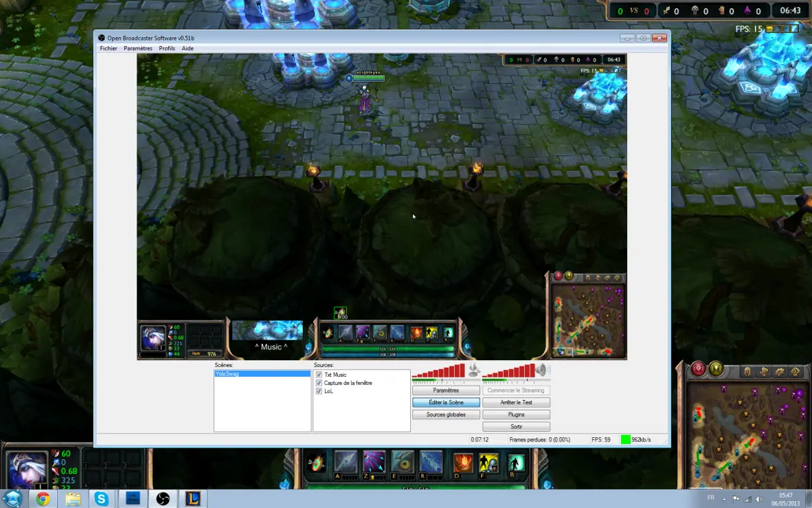The height and width of the screenshot is (508, 812).
Task: Switch to League of Legends taskbar icon
Action: coord(192,498)
